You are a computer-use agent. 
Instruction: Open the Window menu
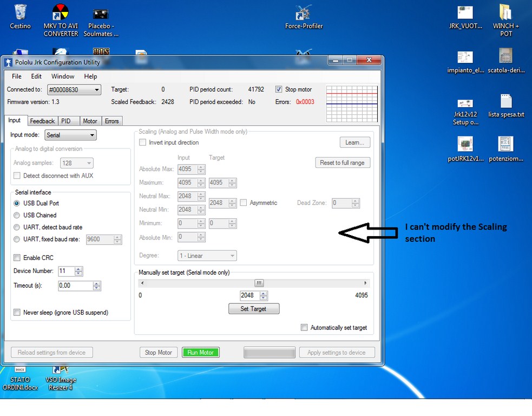pos(63,76)
